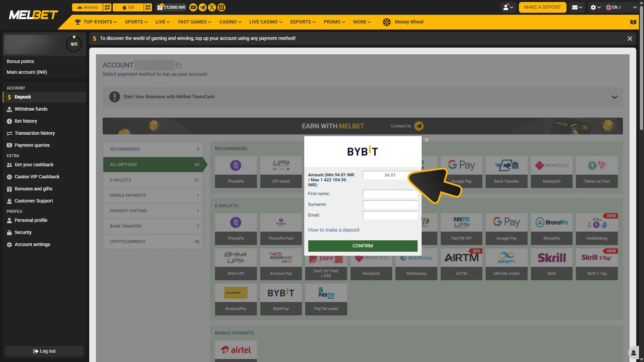Click the support chat icon bottom right

point(633,353)
